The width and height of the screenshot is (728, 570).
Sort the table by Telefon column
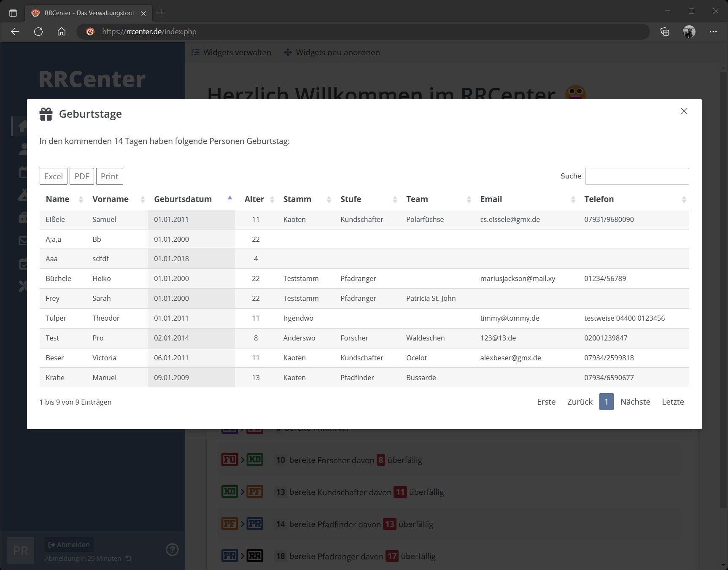(683, 200)
